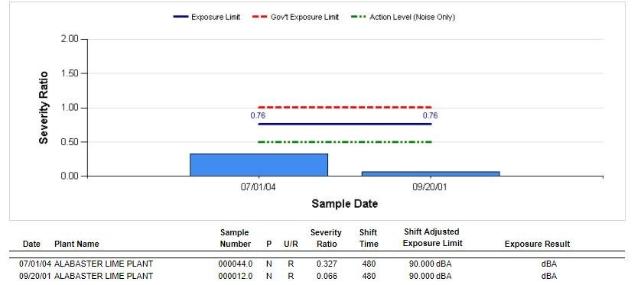Click the blue Exposure Limit line

[345, 124]
